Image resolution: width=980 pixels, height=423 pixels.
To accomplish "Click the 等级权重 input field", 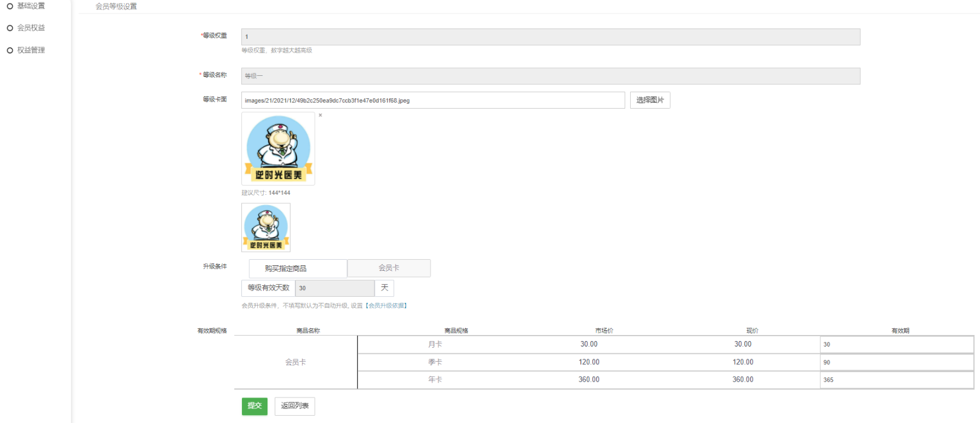I will click(550, 37).
